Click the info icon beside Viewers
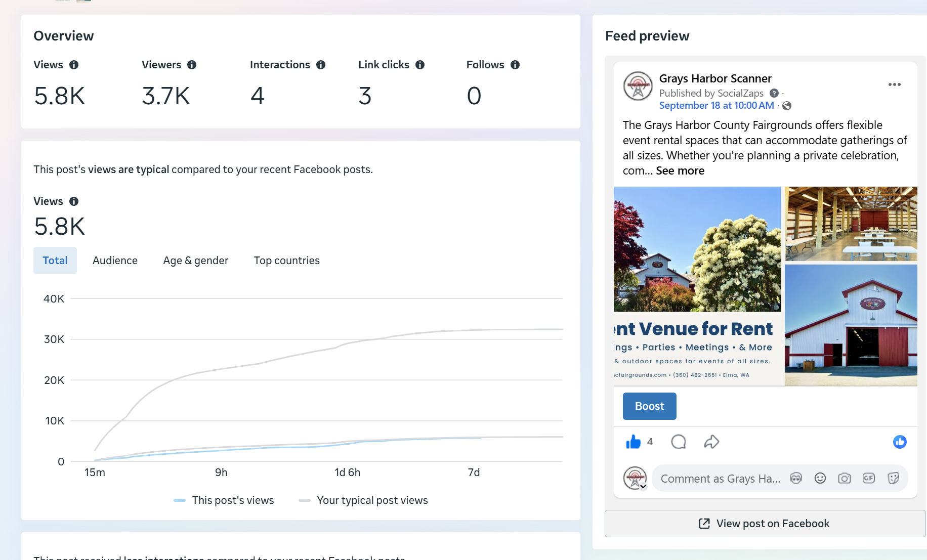 [x=192, y=65]
